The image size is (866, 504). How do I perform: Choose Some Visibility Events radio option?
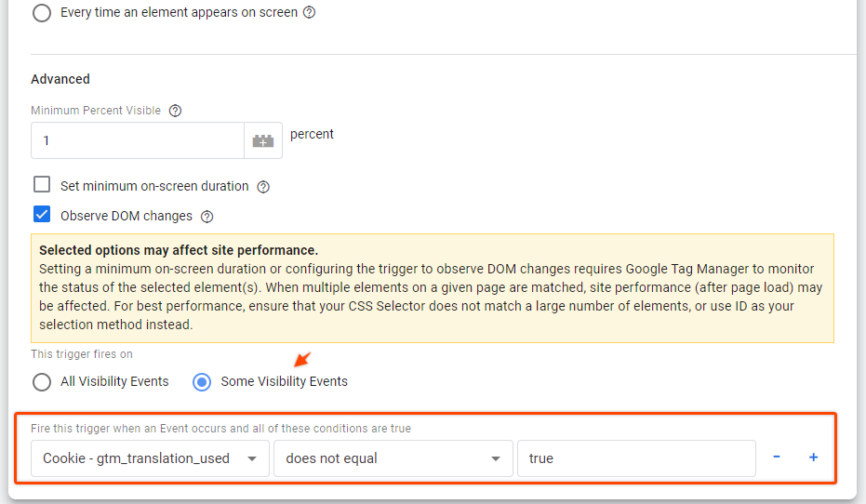coord(202,382)
